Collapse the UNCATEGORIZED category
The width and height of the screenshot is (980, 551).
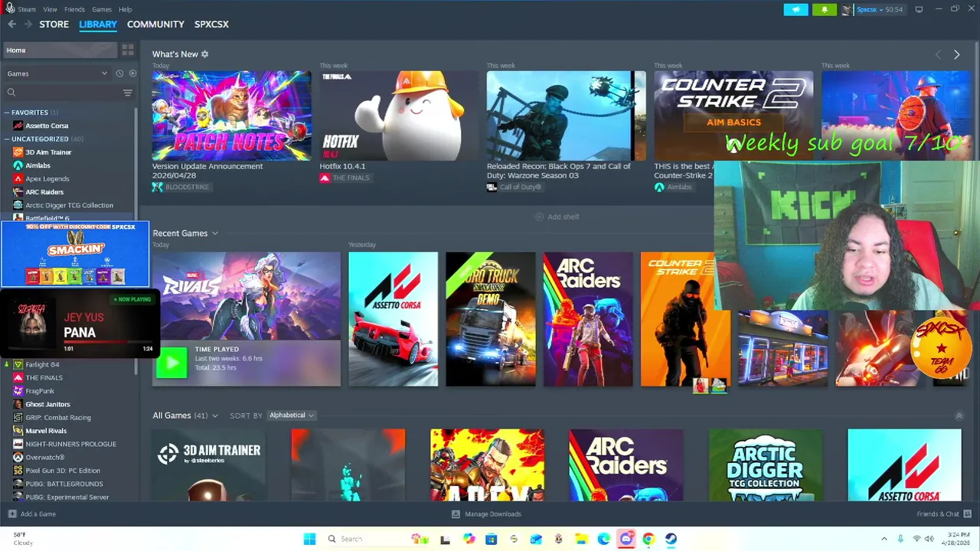click(x=7, y=139)
